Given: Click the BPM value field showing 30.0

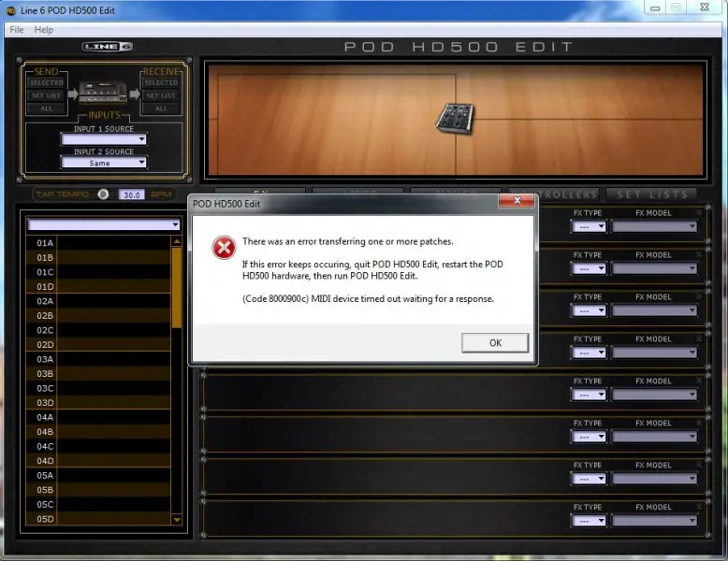Looking at the screenshot, I should pyautogui.click(x=131, y=194).
